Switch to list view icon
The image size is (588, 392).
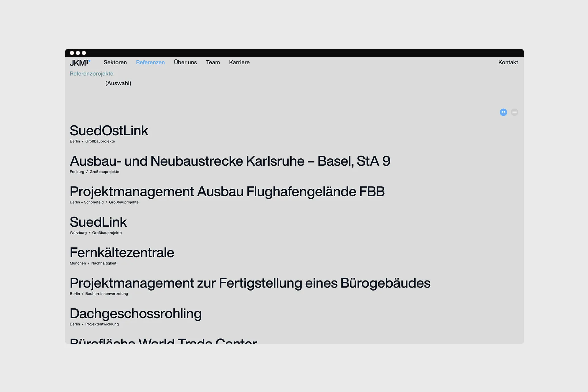514,112
